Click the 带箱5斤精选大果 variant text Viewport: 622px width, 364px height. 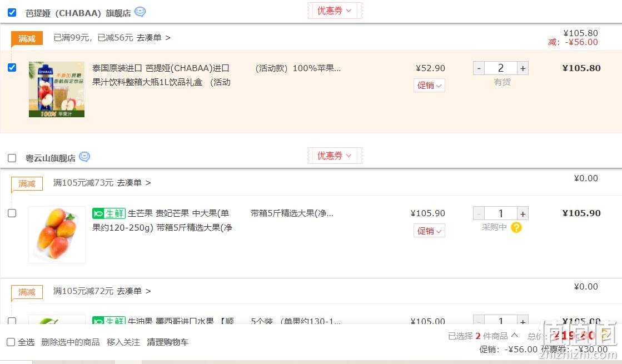click(x=292, y=213)
